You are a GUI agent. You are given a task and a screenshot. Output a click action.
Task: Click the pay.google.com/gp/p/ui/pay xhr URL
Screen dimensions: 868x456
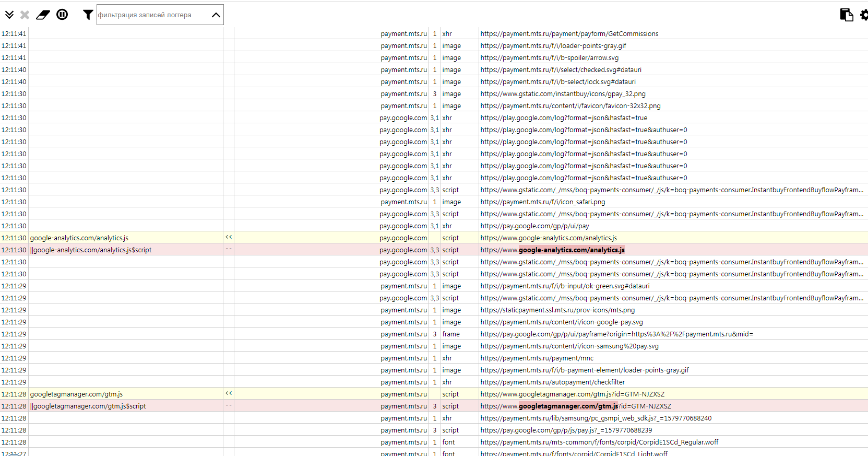534,226
